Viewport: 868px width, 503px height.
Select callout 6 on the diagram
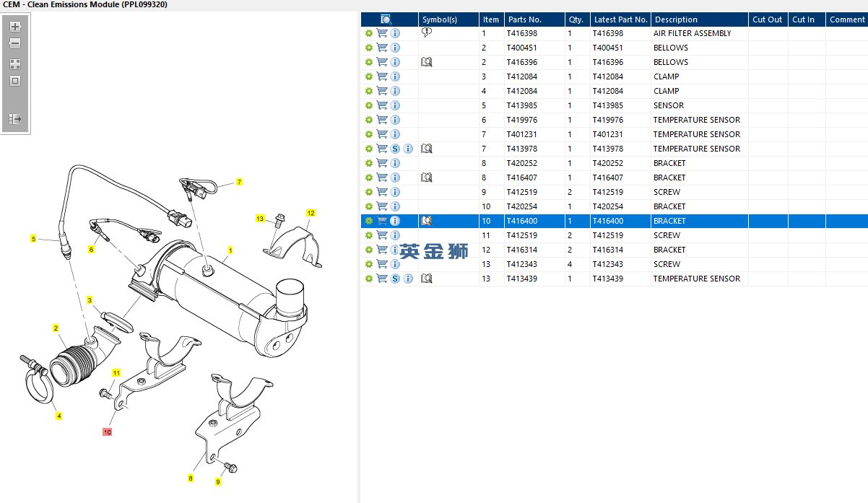(x=91, y=250)
